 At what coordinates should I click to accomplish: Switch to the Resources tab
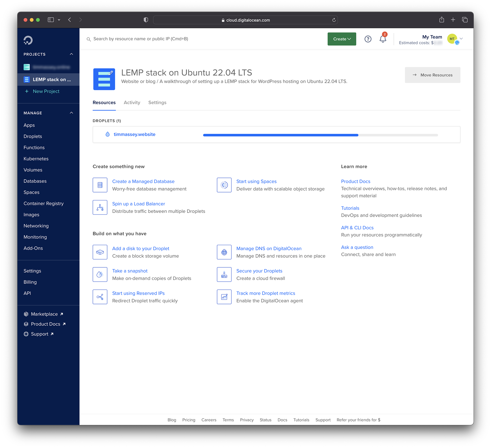point(104,103)
